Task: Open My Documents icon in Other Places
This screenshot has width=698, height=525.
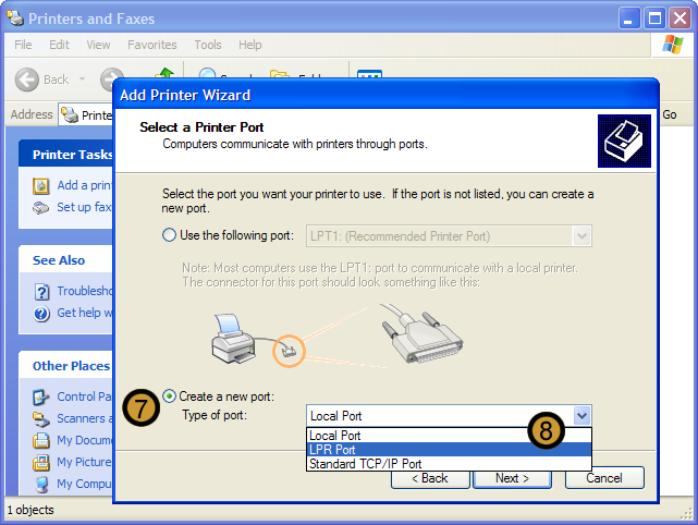Action: point(41,440)
